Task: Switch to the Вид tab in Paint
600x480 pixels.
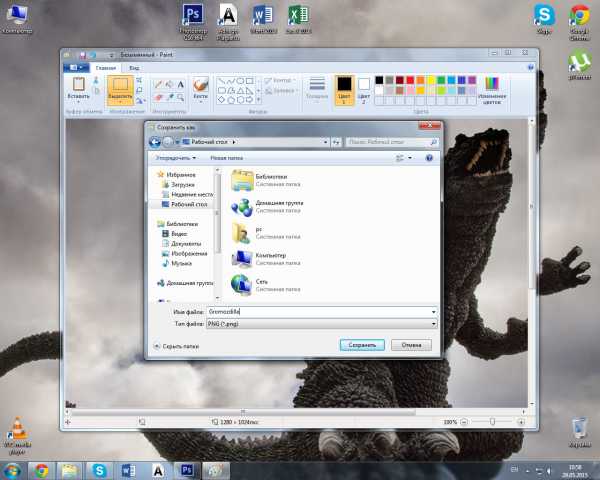Action: [134, 68]
